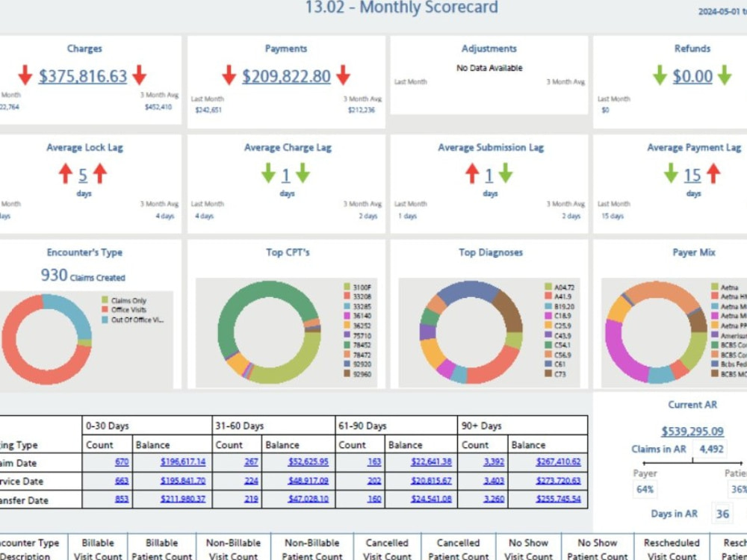Open the 61-90 Days count 160
The width and height of the screenshot is (747, 560).
[374, 499]
